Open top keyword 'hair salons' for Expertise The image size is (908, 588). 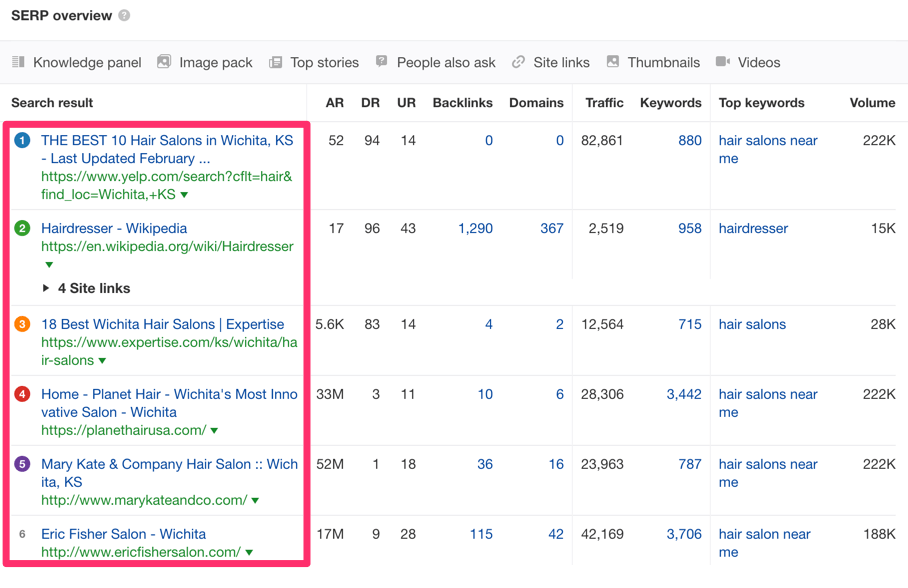752,324
